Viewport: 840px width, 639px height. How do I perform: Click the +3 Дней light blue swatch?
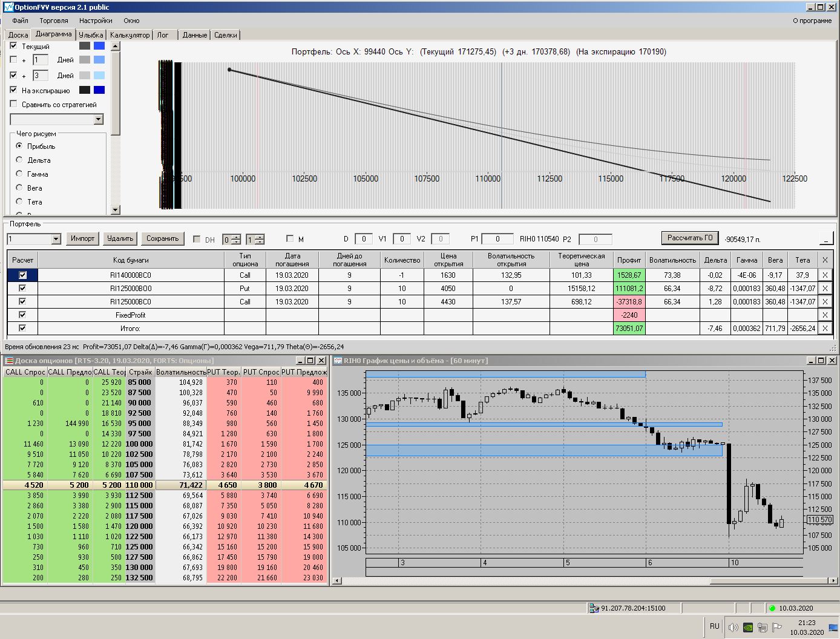click(99, 76)
